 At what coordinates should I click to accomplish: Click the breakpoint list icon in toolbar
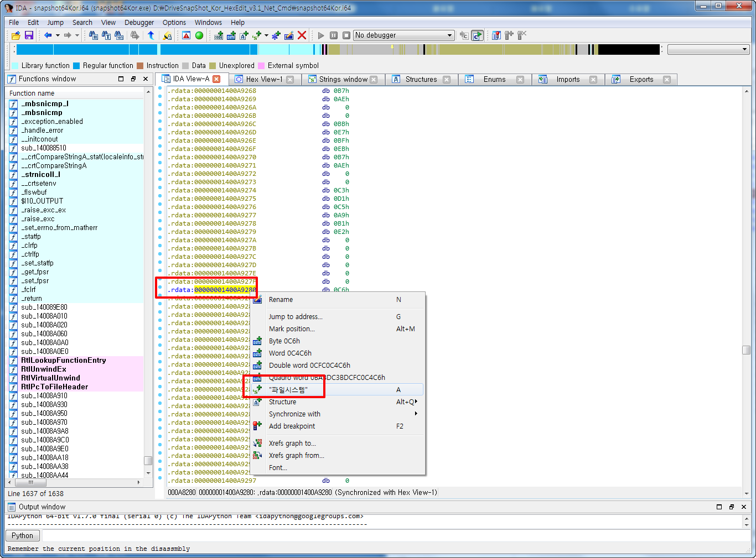496,35
